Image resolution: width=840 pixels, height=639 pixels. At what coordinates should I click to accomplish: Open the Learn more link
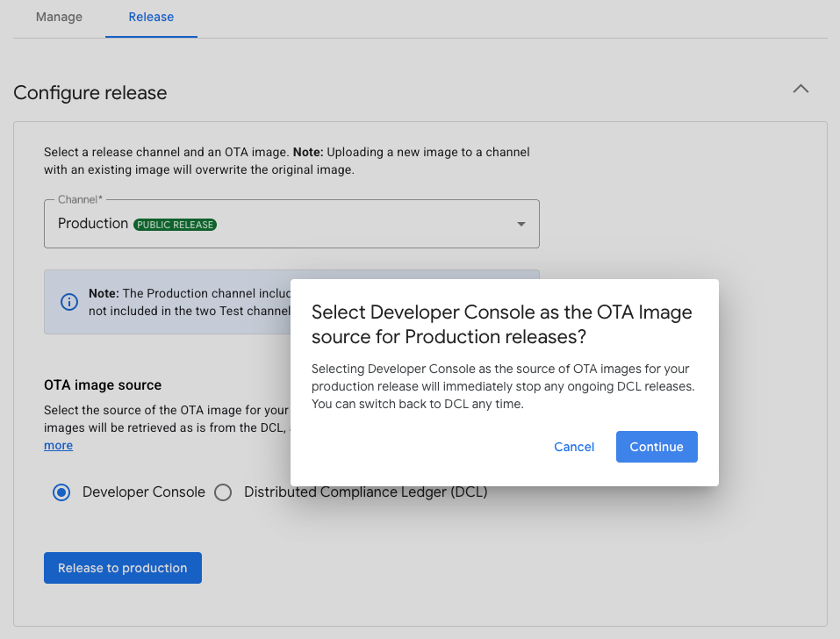tap(58, 445)
